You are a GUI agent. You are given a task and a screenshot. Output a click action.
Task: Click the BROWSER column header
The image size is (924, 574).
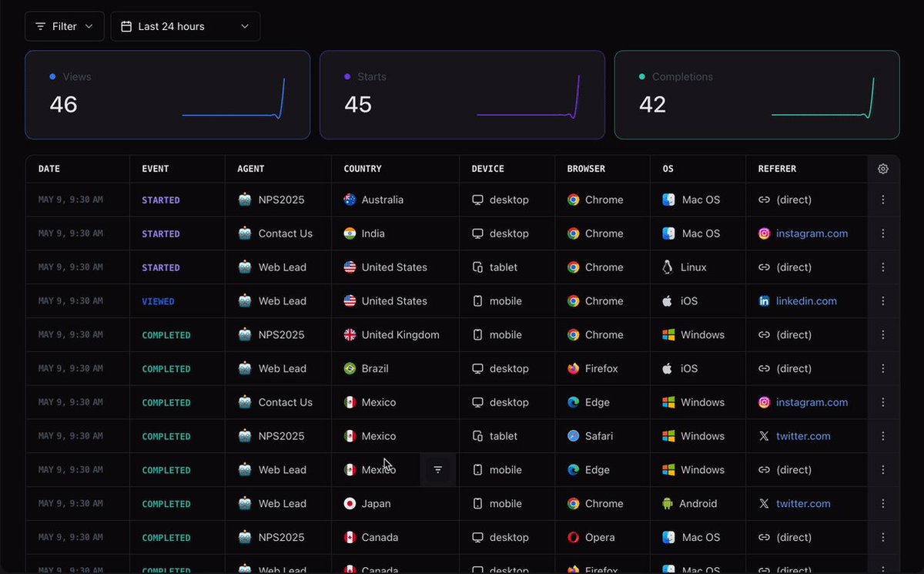[x=586, y=169]
